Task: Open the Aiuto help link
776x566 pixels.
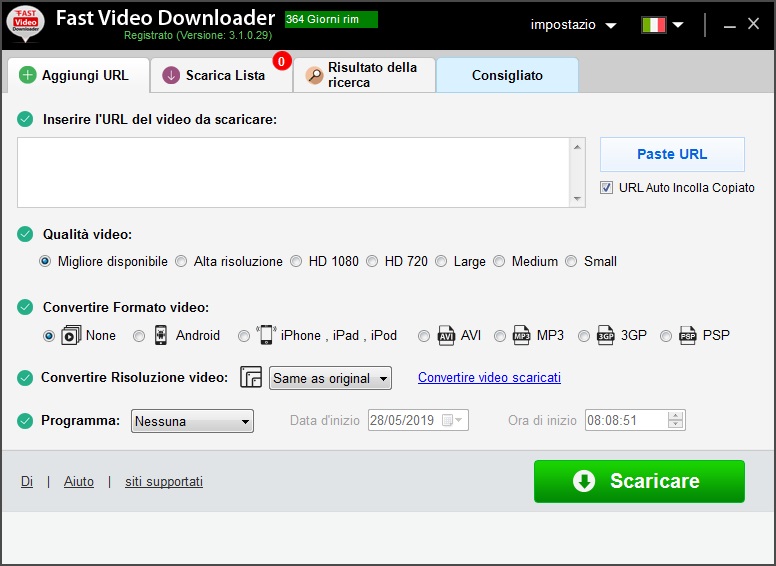Action: [x=79, y=481]
